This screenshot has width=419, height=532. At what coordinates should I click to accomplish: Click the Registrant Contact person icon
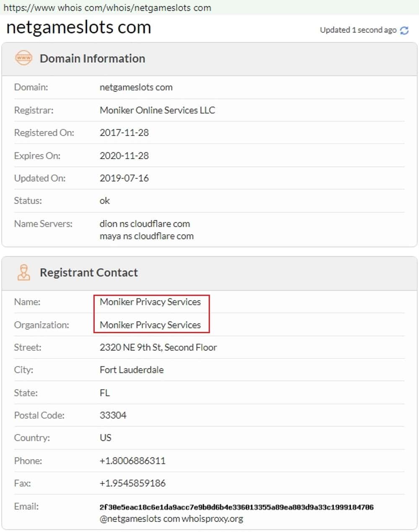coord(23,272)
